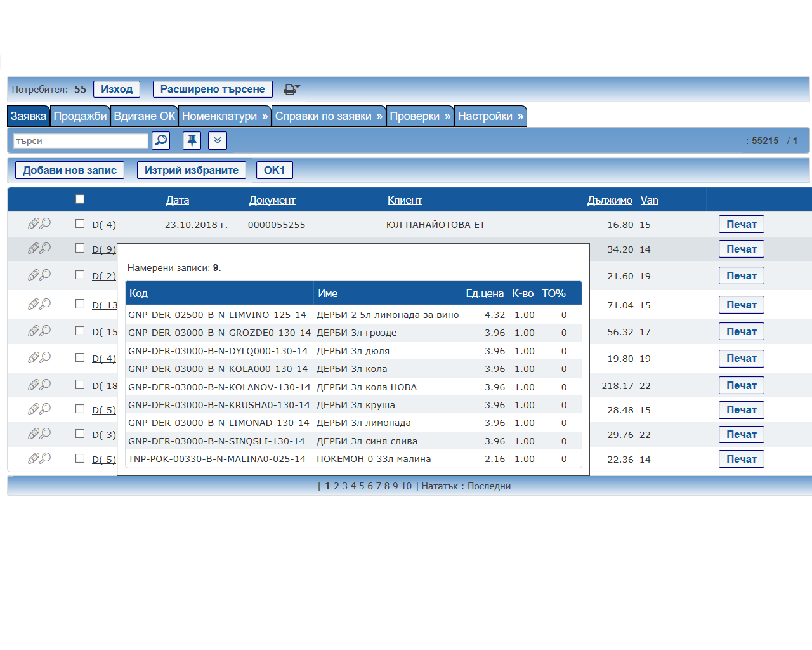
Task: Click the Печат button for ЮЛ ПАНАЙОТОВА ЕТ
Action: (x=741, y=224)
